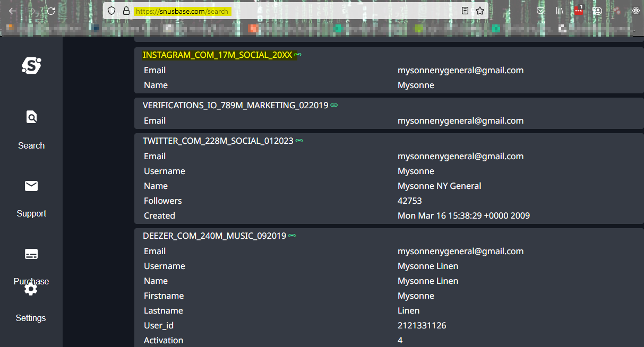This screenshot has width=644, height=347.
Task: Open the Pocket save icon
Action: click(x=540, y=11)
